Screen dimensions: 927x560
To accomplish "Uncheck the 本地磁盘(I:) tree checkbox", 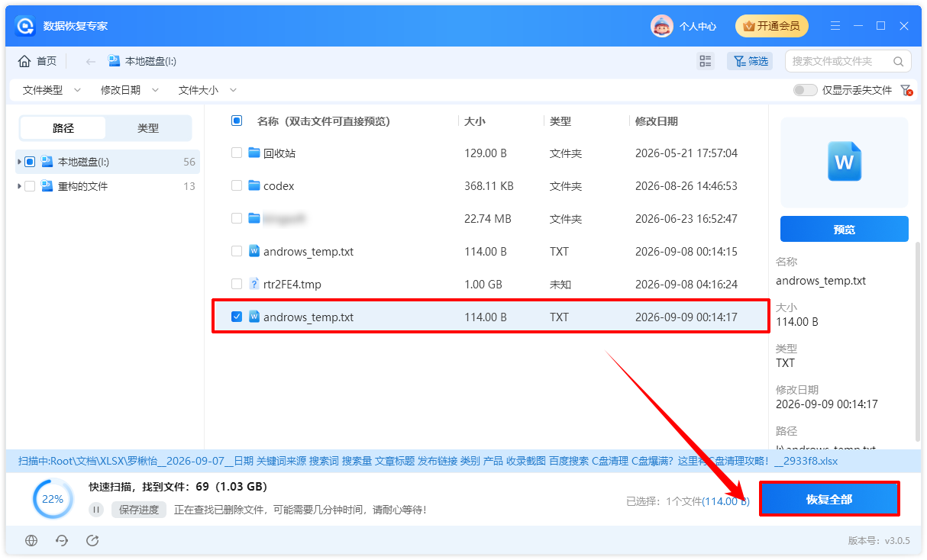I will pyautogui.click(x=30, y=162).
